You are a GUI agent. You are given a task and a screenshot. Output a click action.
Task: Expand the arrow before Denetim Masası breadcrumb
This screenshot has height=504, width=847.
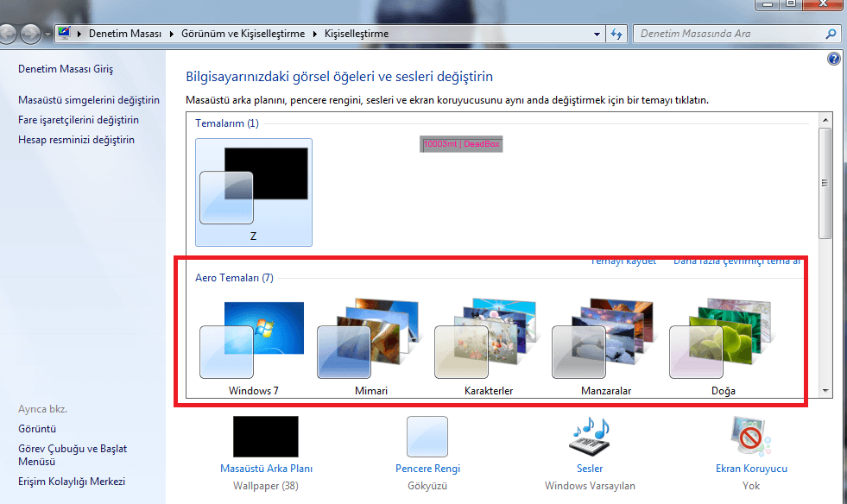click(79, 34)
